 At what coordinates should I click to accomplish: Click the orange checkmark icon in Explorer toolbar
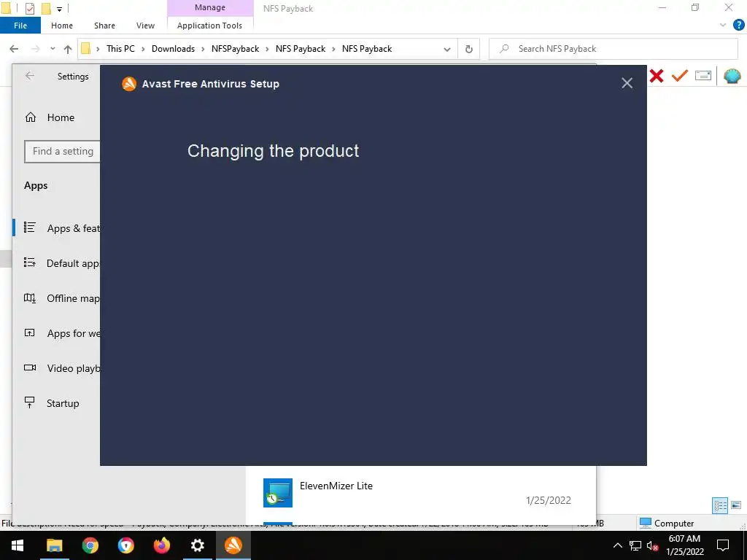coord(680,76)
